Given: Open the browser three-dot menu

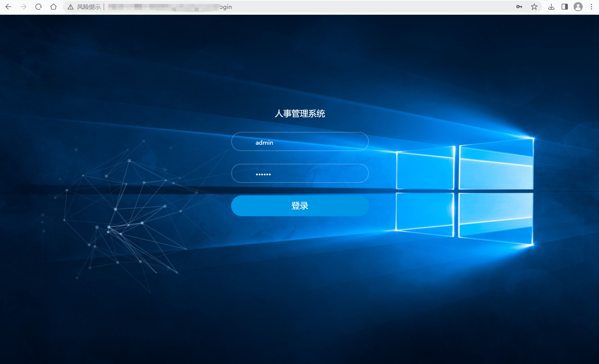Looking at the screenshot, I should [x=591, y=7].
